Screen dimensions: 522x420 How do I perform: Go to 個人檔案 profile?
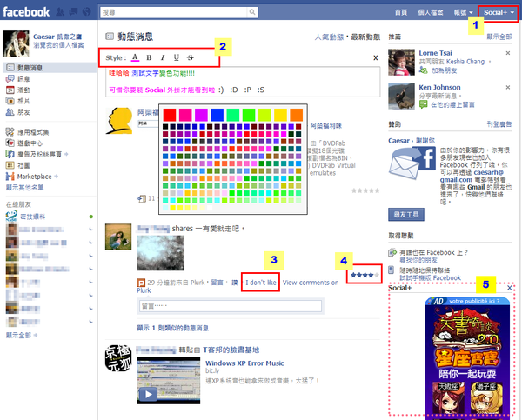click(x=431, y=13)
